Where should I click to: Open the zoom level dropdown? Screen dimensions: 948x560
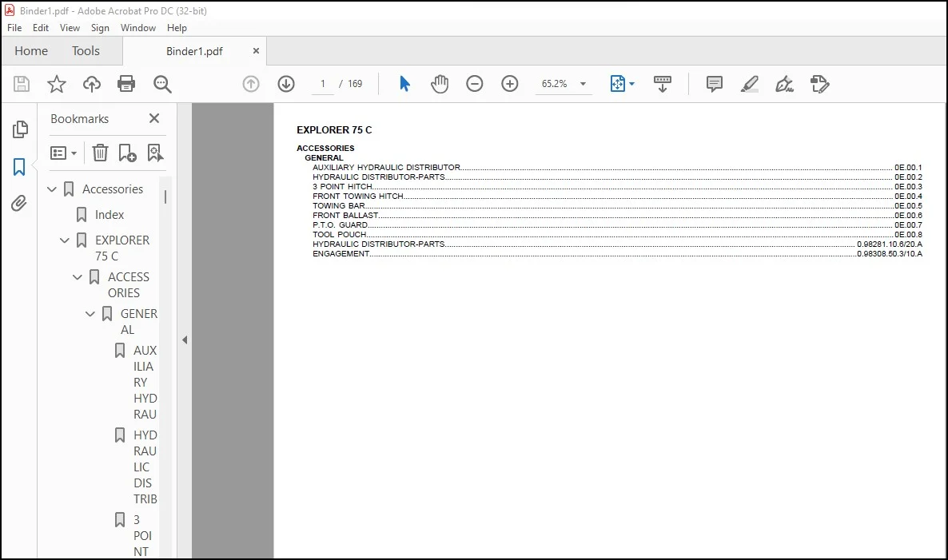coord(583,84)
